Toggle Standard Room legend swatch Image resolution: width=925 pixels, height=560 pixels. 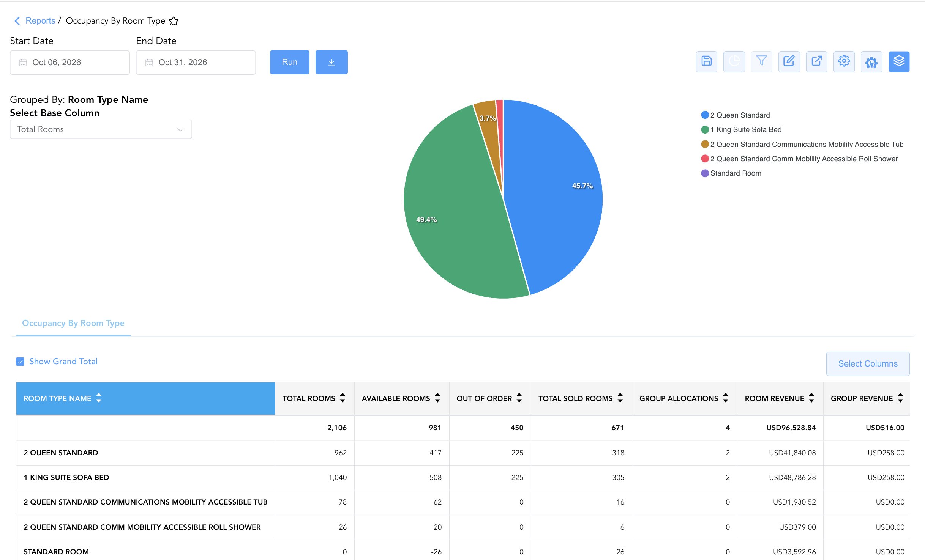[x=705, y=173]
